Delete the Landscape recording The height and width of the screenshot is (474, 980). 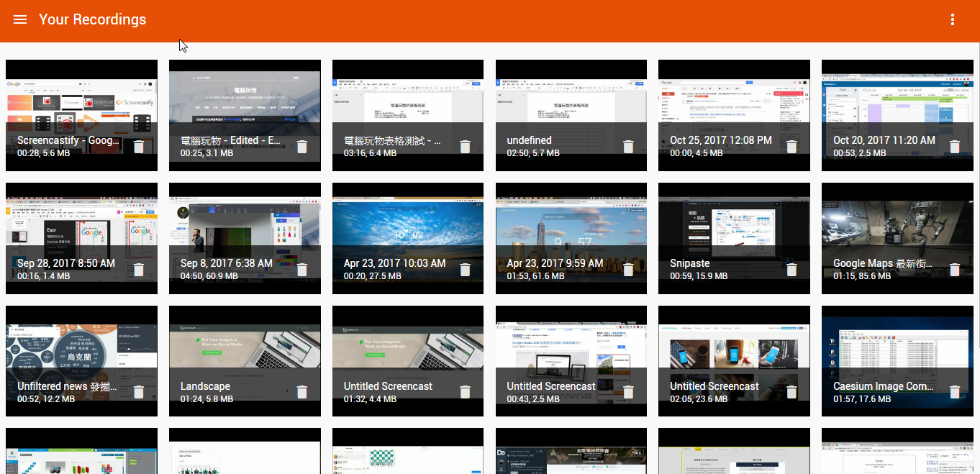coord(302,393)
